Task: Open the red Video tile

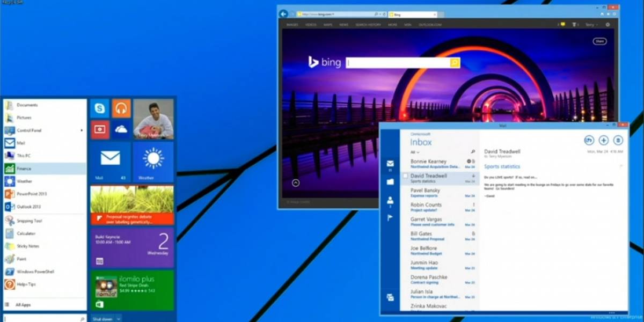Action: [100, 129]
